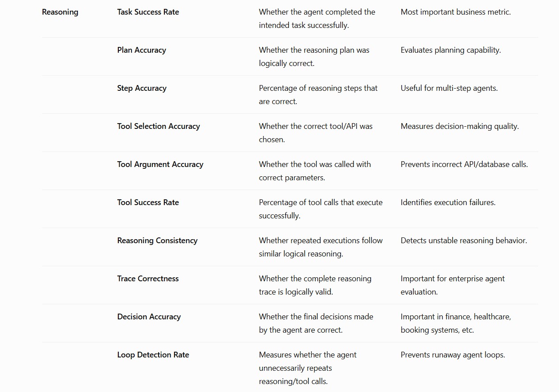Click the Reasoning category label
Screen dimensions: 559x392
pos(60,12)
